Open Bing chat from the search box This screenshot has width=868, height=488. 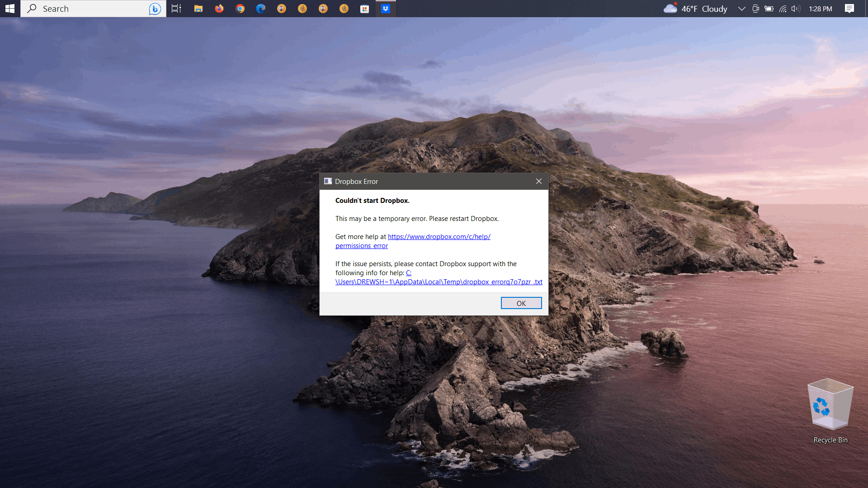coord(155,9)
